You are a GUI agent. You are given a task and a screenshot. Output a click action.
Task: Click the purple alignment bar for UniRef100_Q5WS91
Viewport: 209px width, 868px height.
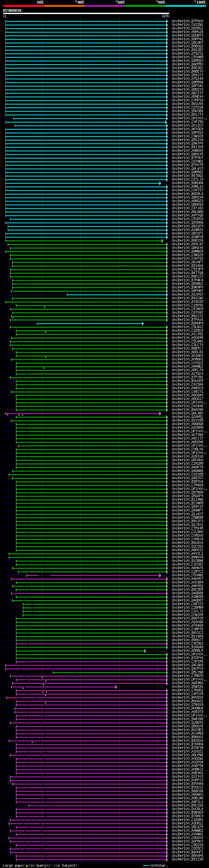(x=64, y=687)
